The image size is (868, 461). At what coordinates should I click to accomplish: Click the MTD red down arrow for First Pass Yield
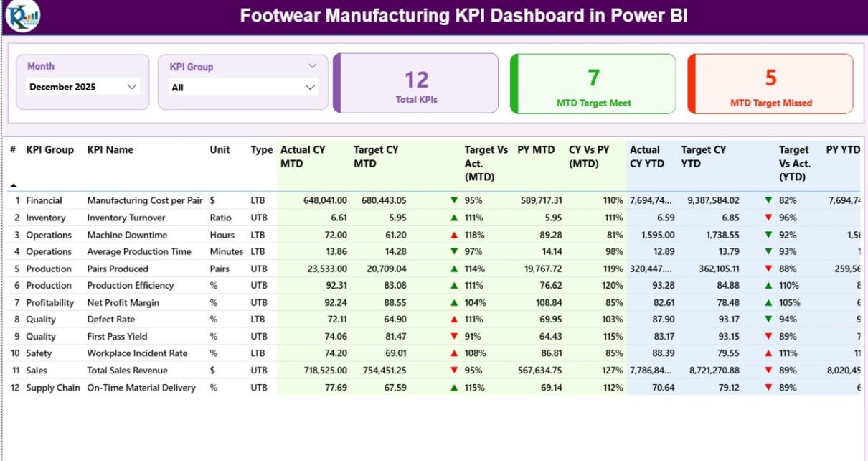tap(453, 337)
